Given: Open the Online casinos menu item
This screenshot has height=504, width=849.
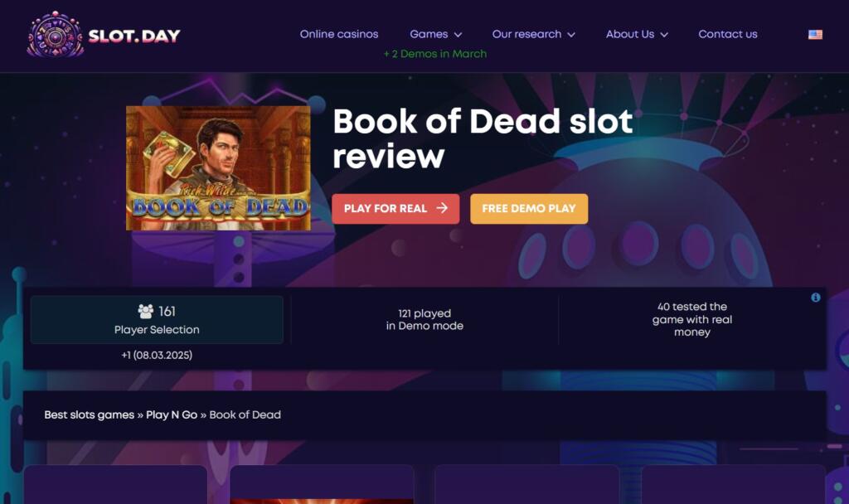Looking at the screenshot, I should pos(339,34).
